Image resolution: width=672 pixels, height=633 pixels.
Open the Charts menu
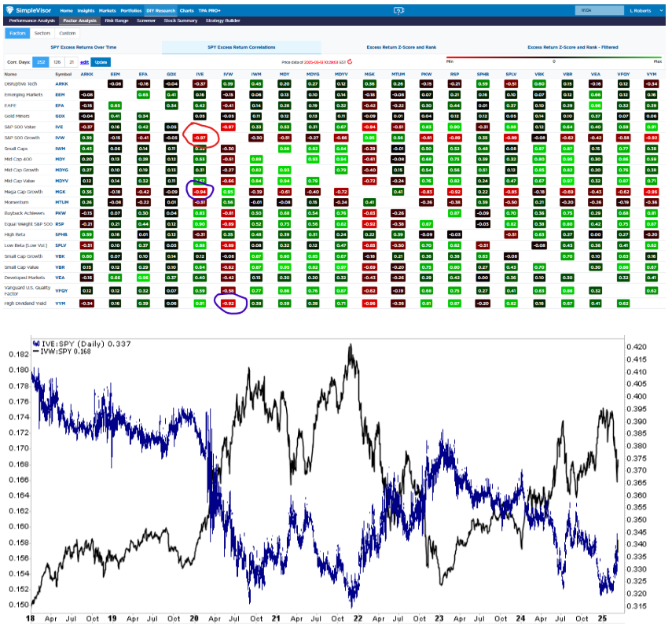pyautogui.click(x=187, y=11)
